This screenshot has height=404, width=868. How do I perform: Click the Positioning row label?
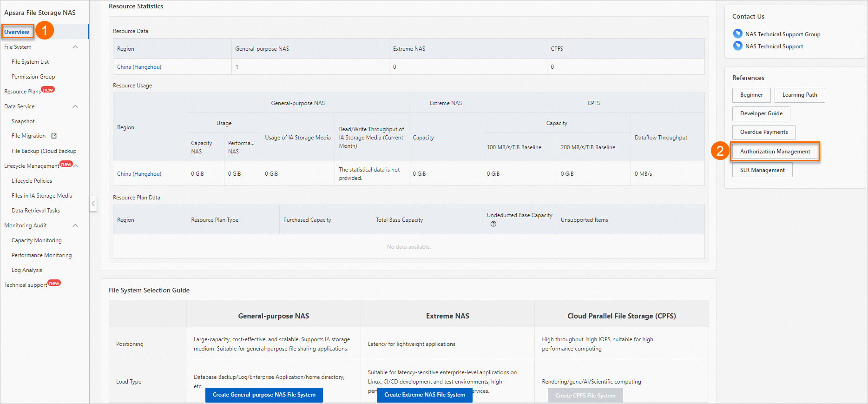point(130,344)
